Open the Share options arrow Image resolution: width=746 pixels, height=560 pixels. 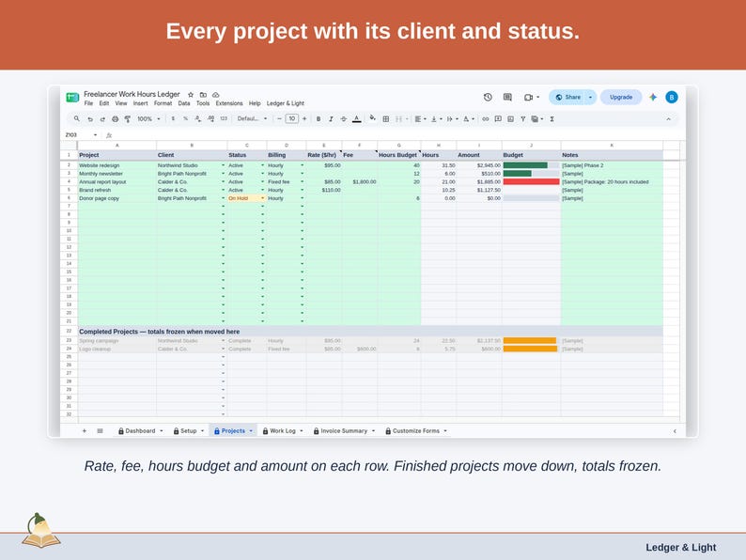(590, 97)
